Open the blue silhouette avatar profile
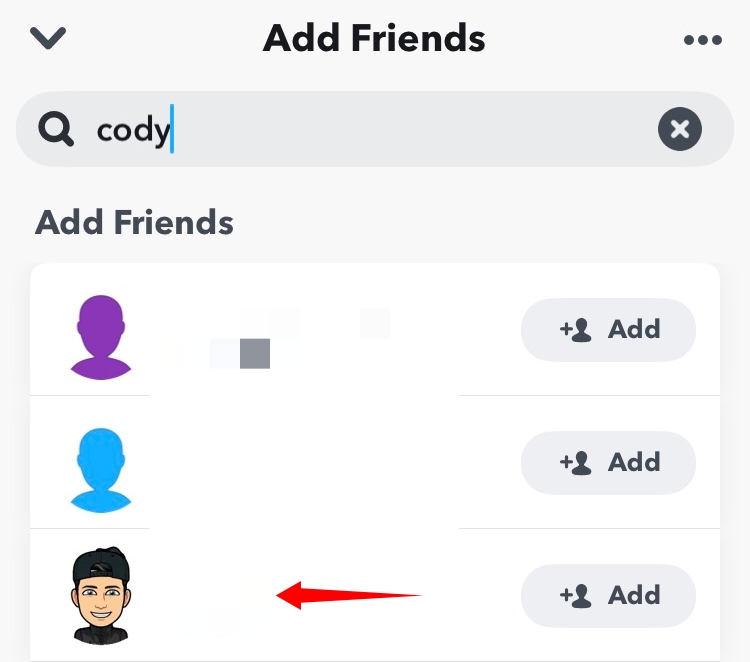 pyautogui.click(x=101, y=467)
